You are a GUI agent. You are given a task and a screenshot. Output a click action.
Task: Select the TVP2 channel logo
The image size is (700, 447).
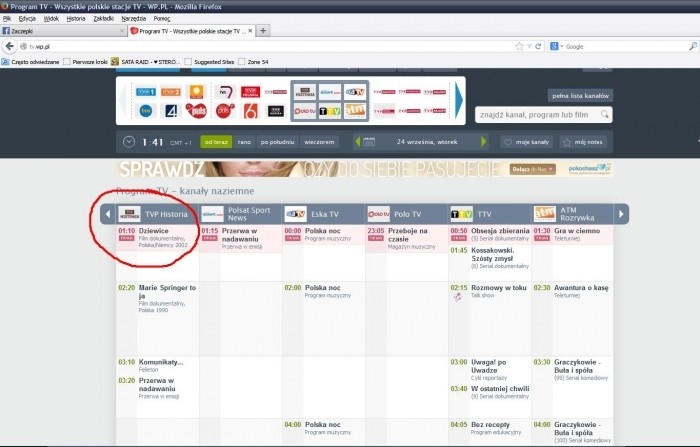(171, 92)
